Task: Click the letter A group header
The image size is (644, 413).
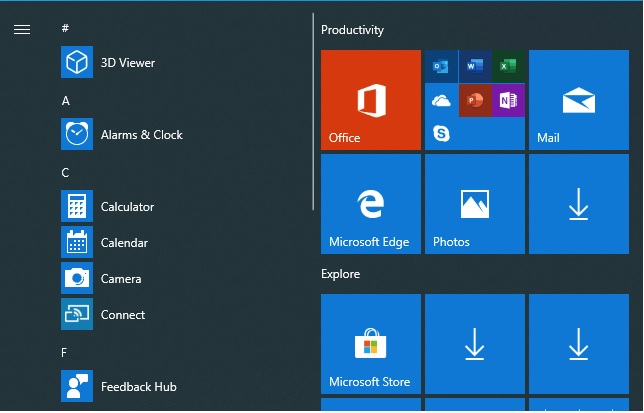Action: (66, 101)
